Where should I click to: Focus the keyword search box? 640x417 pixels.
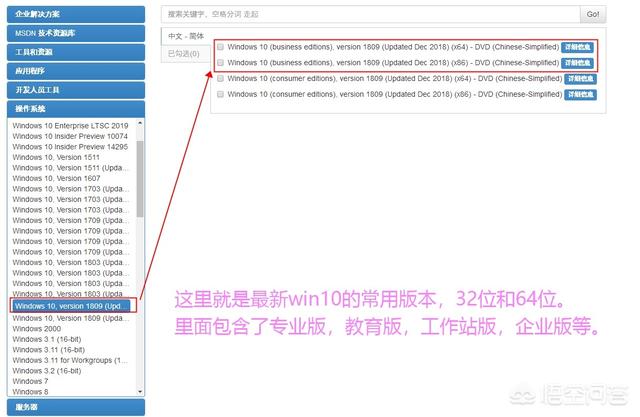pyautogui.click(x=371, y=14)
